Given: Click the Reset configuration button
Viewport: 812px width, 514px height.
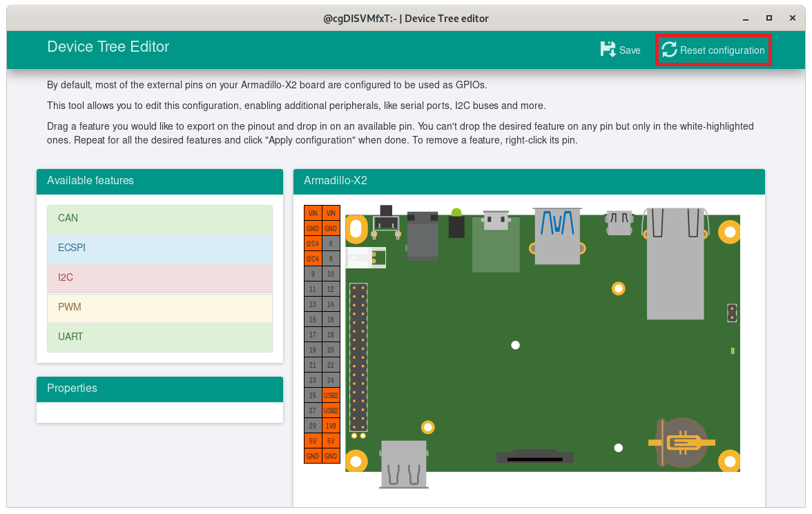Looking at the screenshot, I should tap(713, 50).
